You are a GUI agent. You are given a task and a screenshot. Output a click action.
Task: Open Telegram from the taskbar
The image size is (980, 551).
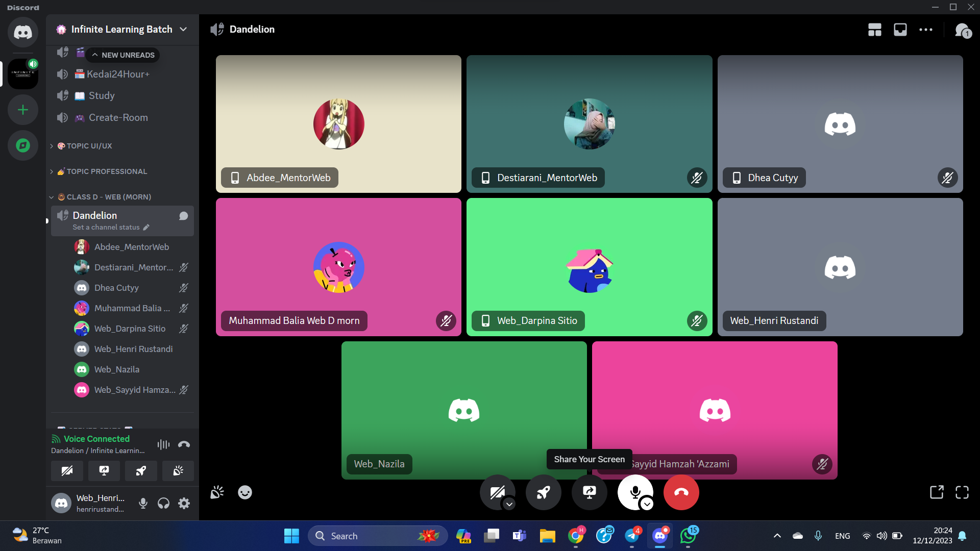(x=632, y=536)
